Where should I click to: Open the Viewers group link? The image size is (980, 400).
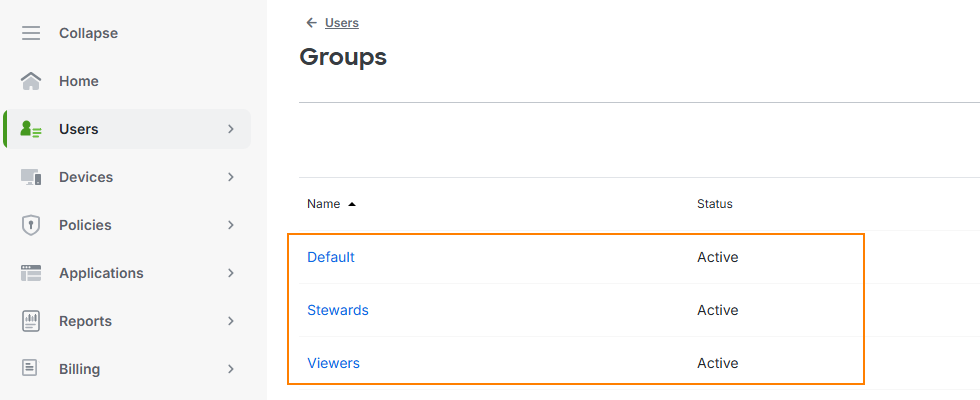(x=333, y=363)
